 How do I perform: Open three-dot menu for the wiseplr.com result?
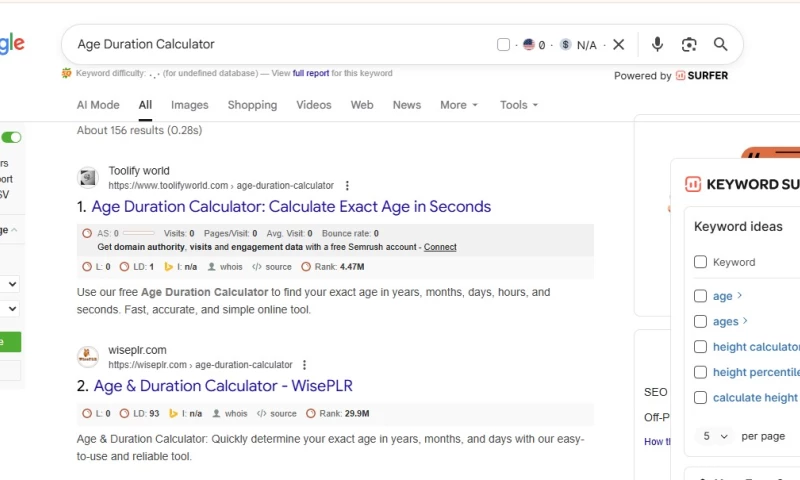305,365
